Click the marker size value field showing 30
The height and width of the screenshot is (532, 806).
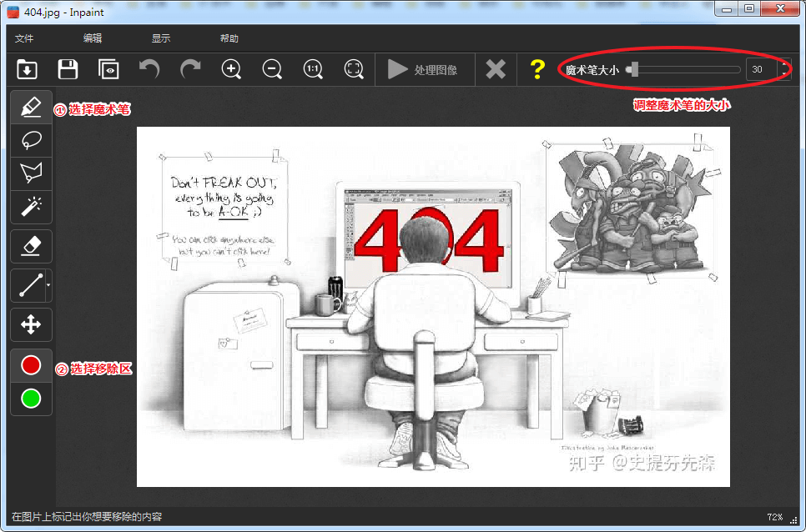[761, 69]
